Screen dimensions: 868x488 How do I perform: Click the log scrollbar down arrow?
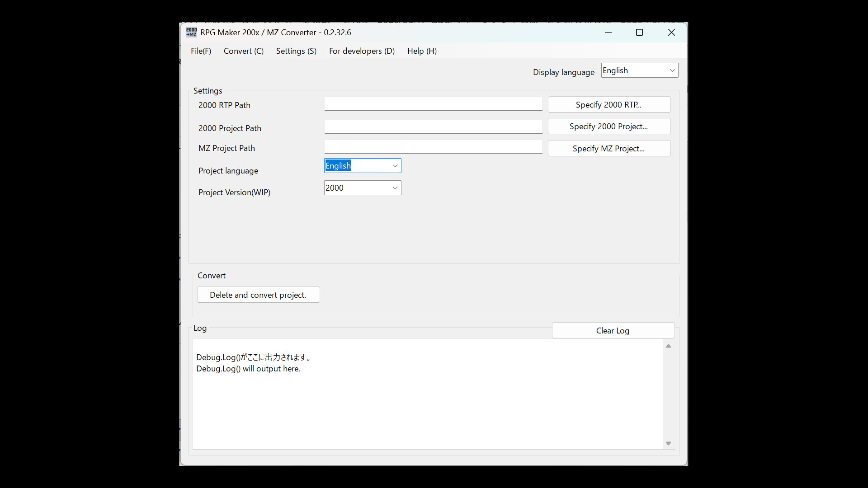pos(668,444)
